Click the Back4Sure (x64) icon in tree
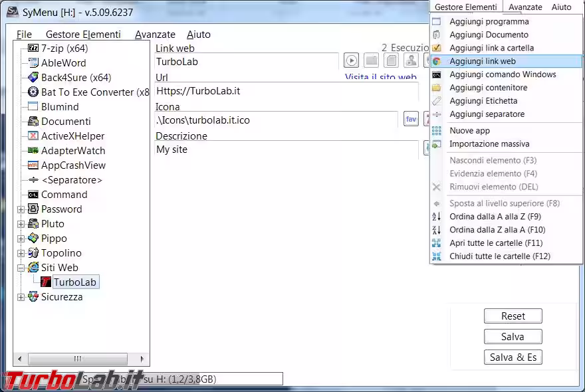Viewport: 585px width, 392px height. point(33,78)
